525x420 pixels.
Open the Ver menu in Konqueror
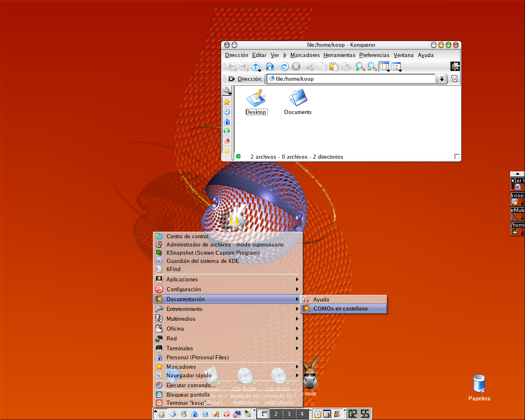(x=275, y=55)
